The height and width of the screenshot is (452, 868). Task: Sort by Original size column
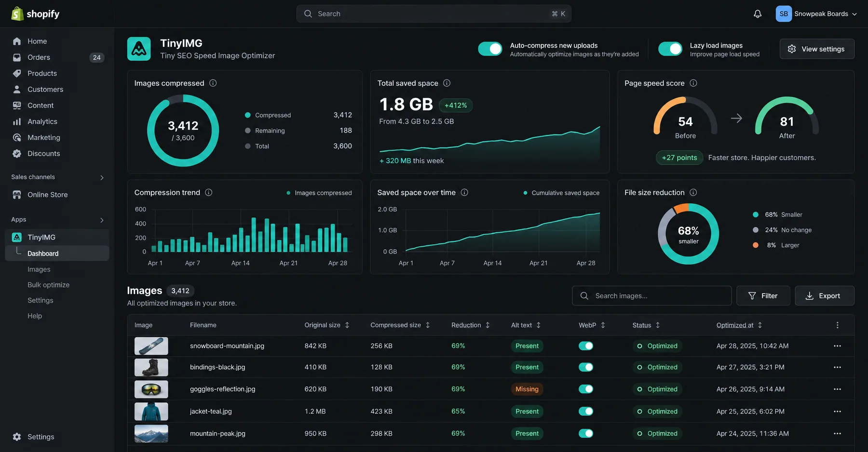click(327, 325)
